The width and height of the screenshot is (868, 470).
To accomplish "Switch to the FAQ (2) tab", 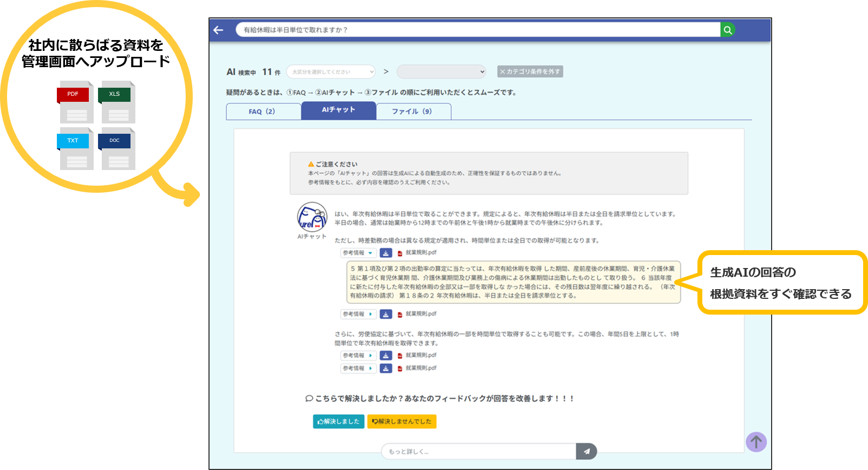I will click(263, 112).
